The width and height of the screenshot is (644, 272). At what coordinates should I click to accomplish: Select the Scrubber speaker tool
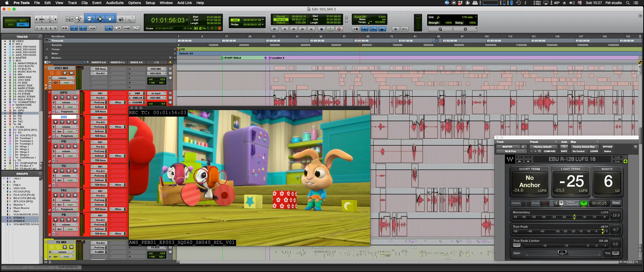tap(121, 19)
